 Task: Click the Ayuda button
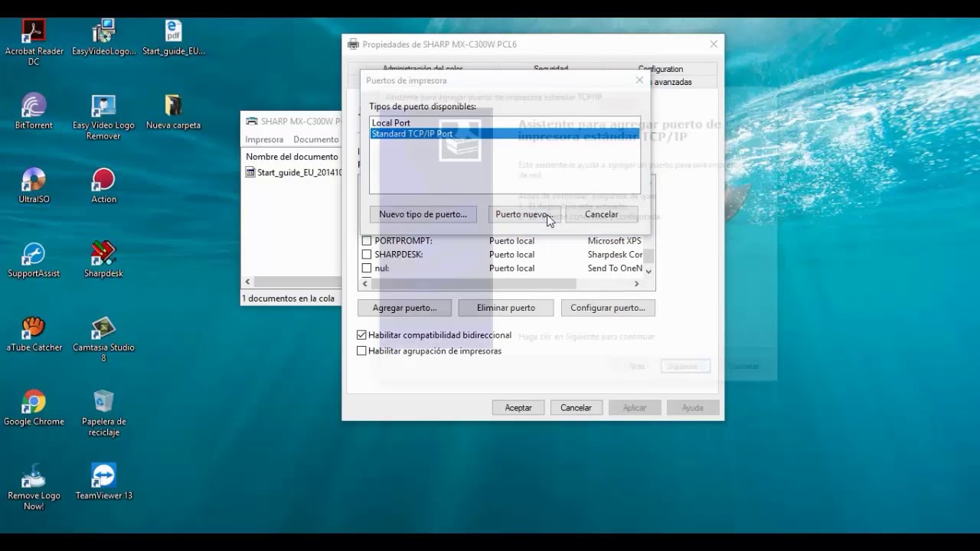(693, 408)
